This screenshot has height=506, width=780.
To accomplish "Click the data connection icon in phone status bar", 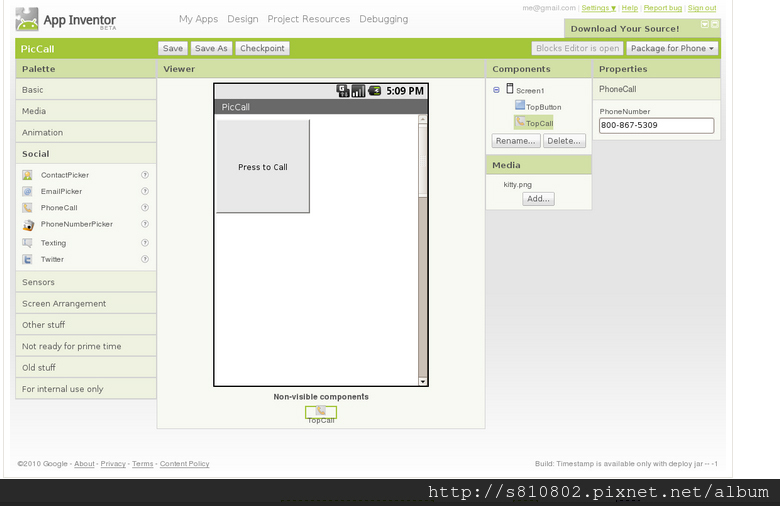I will [x=343, y=91].
